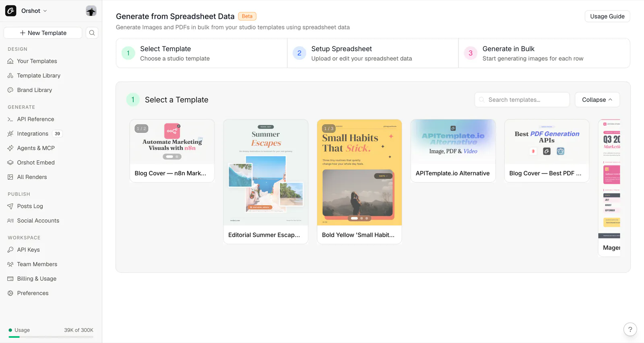Image resolution: width=644 pixels, height=343 pixels.
Task: Collapse the template selection section
Action: point(597,100)
